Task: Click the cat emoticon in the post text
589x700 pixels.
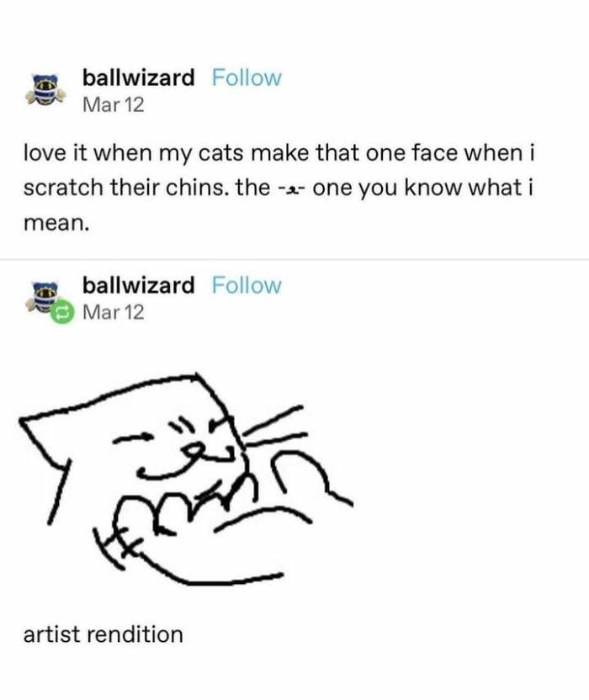Action: point(292,188)
